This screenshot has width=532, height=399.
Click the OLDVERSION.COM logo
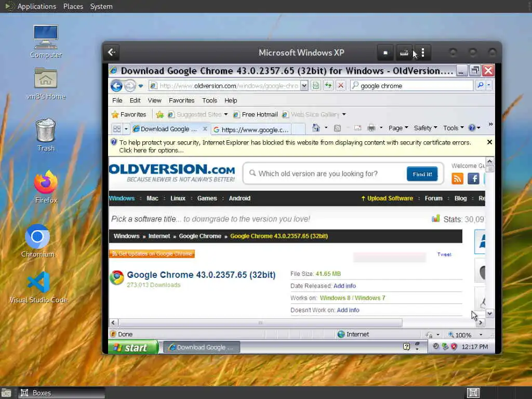click(172, 172)
